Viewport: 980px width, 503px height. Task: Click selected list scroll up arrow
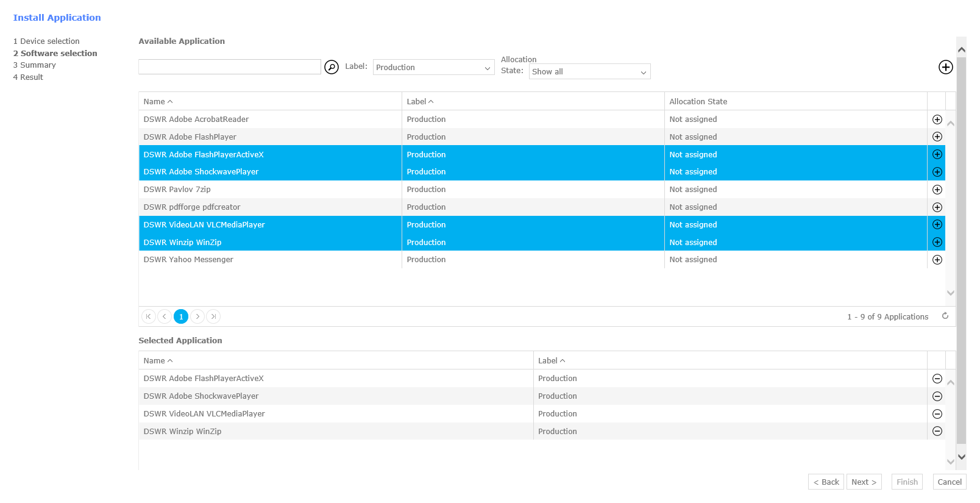tap(951, 383)
